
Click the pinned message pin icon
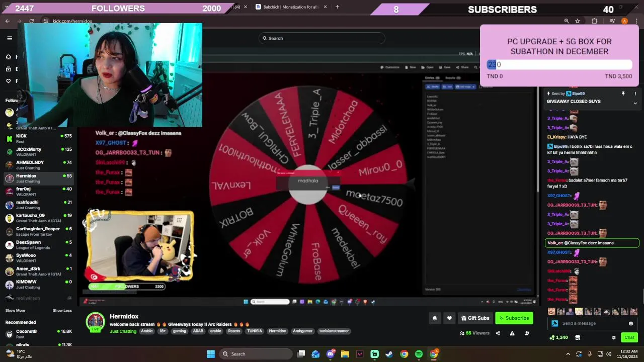(623, 94)
